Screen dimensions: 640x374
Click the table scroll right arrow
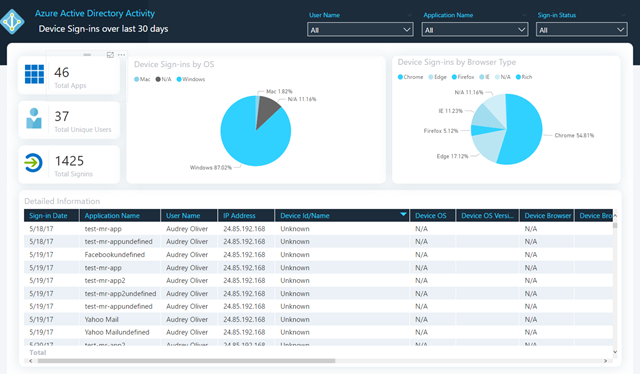point(605,361)
